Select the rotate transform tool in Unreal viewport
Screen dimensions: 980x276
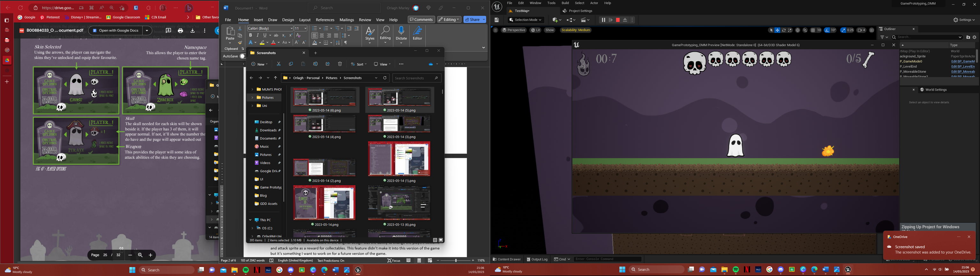(784, 30)
